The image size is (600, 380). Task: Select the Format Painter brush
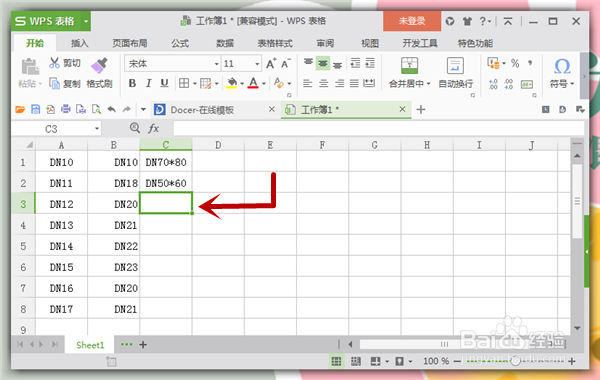99,65
